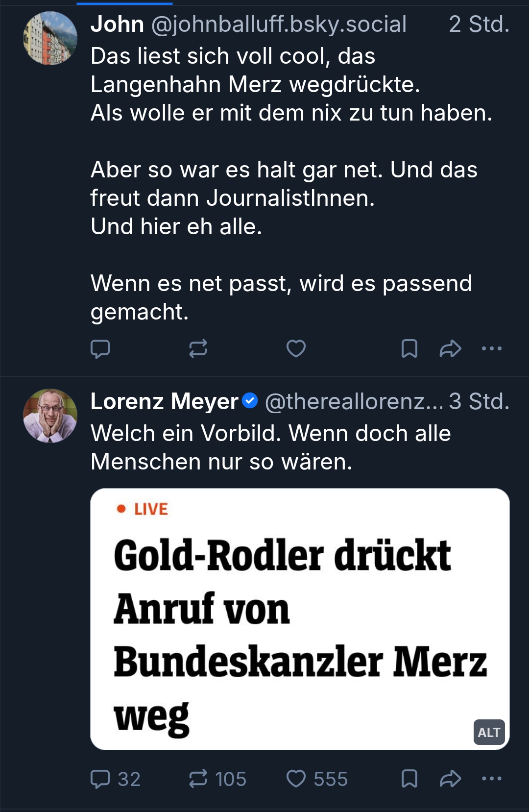
Task: Like Lorenz Meyer's post
Action: pos(296,779)
